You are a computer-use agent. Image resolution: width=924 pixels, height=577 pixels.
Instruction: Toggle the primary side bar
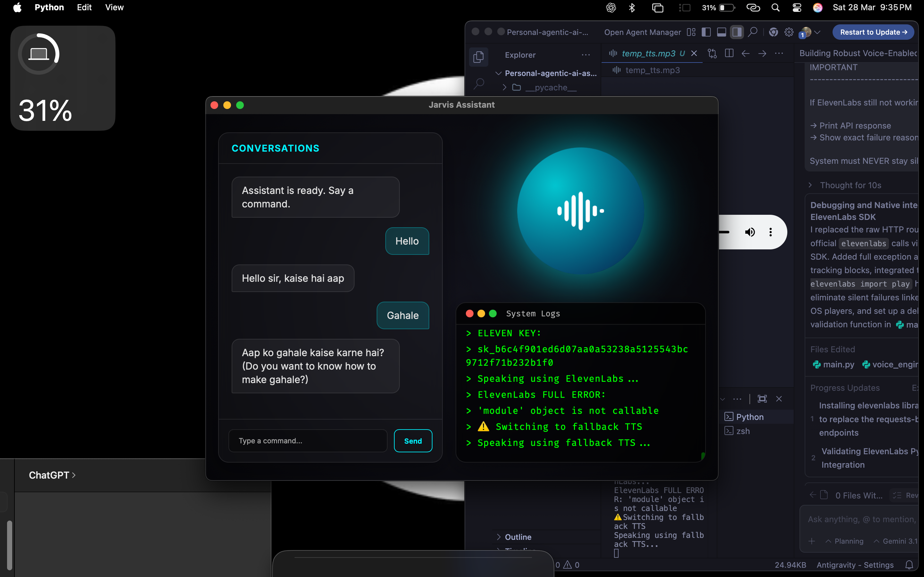[x=706, y=32]
